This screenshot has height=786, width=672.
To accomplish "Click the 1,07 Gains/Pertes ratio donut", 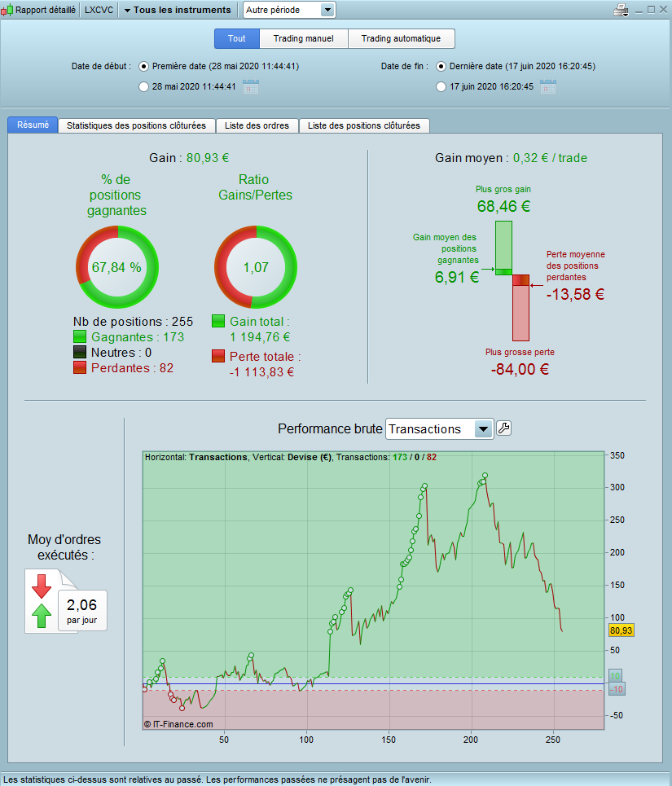I will (256, 266).
